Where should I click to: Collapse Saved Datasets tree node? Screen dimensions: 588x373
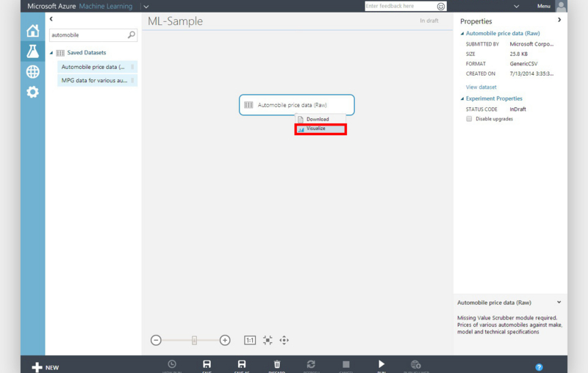51,53
